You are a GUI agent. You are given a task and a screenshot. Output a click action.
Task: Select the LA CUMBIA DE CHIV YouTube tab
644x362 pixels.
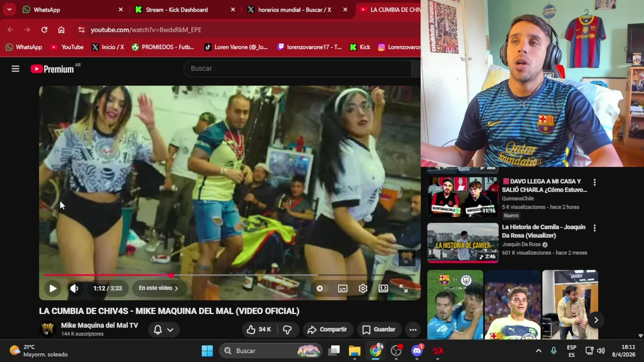(x=388, y=10)
